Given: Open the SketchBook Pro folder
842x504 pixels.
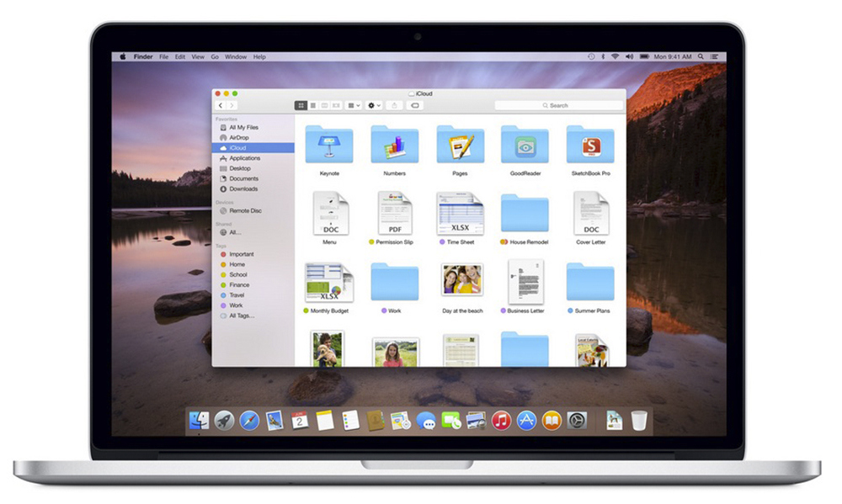Looking at the screenshot, I should point(589,146).
